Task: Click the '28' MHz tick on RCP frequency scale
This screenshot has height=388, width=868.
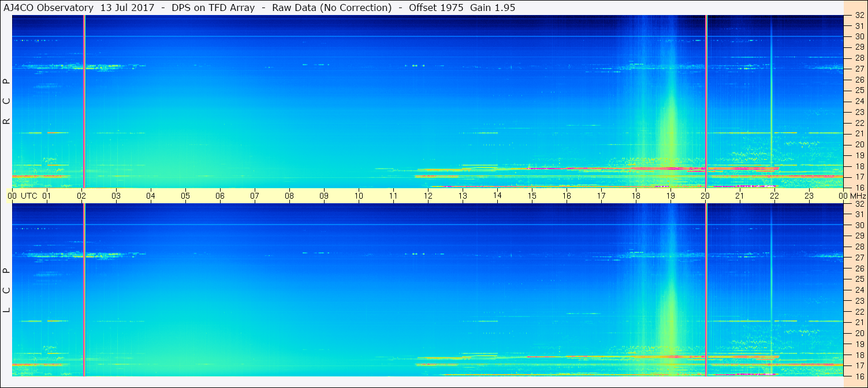Action: [859, 58]
